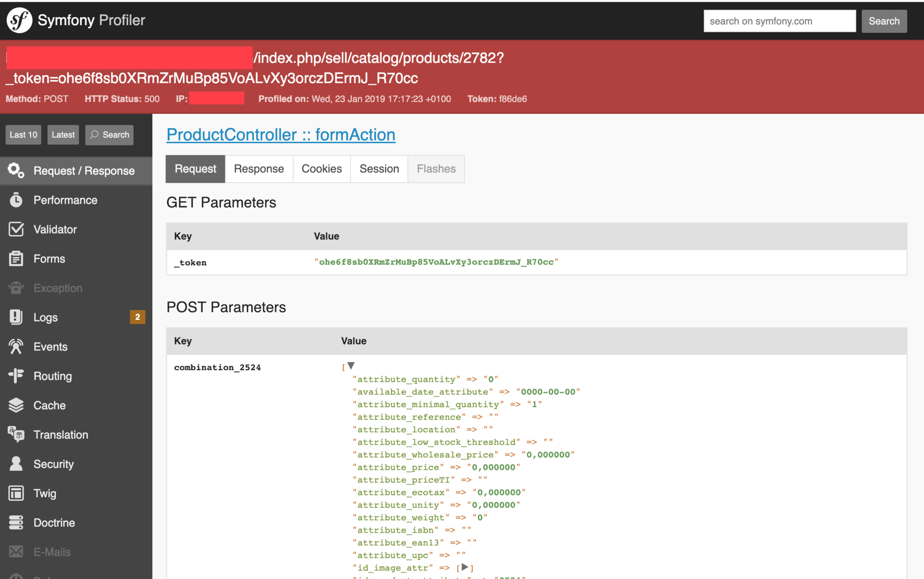The width and height of the screenshot is (924, 579).
Task: Switch to the Cookies tab
Action: pos(321,169)
